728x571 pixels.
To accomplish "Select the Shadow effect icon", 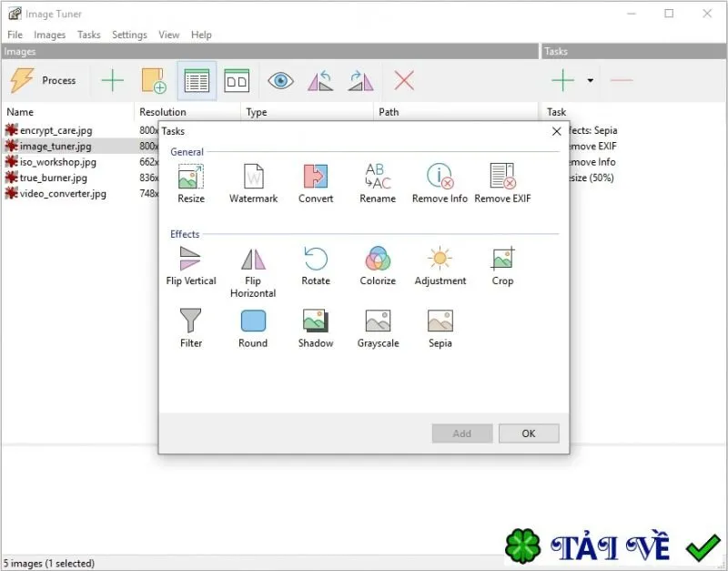I will [x=316, y=321].
